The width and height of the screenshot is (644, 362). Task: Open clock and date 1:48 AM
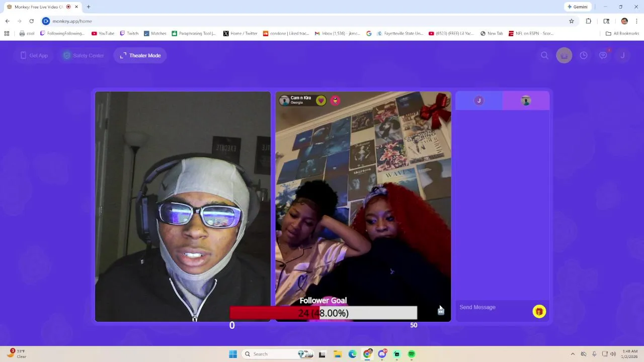click(x=630, y=354)
